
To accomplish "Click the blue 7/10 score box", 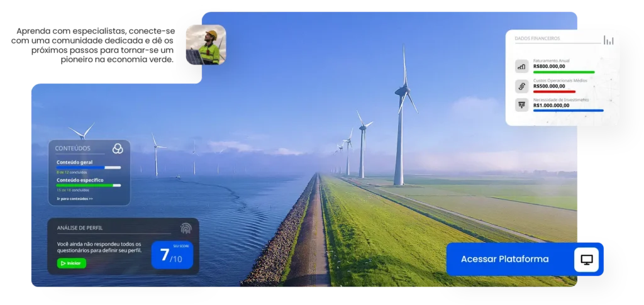I will coord(172,255).
